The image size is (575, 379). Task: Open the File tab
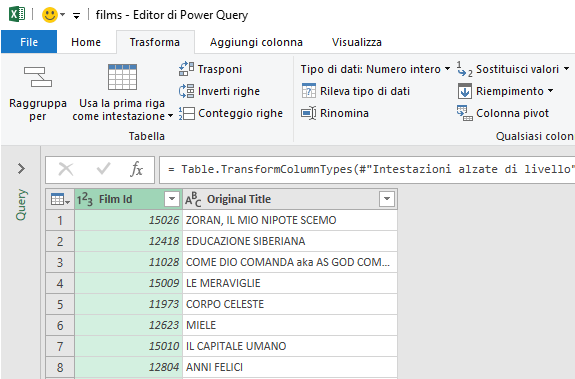[x=29, y=42]
